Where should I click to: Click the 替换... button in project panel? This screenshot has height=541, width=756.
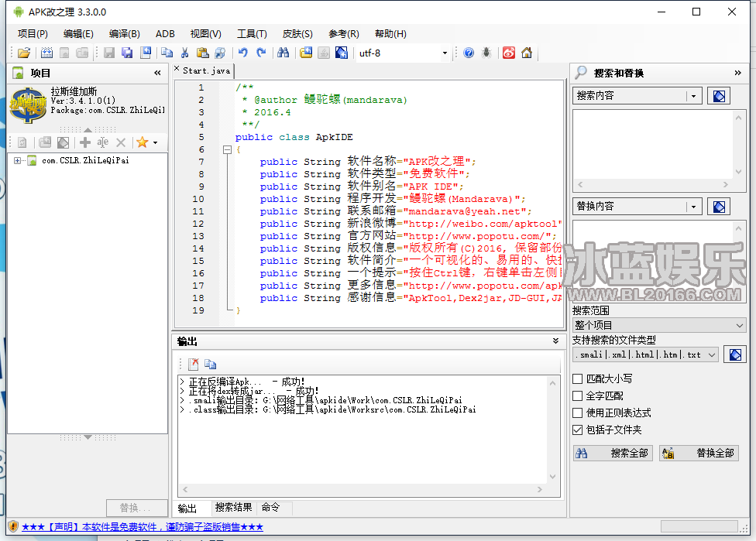(x=136, y=507)
